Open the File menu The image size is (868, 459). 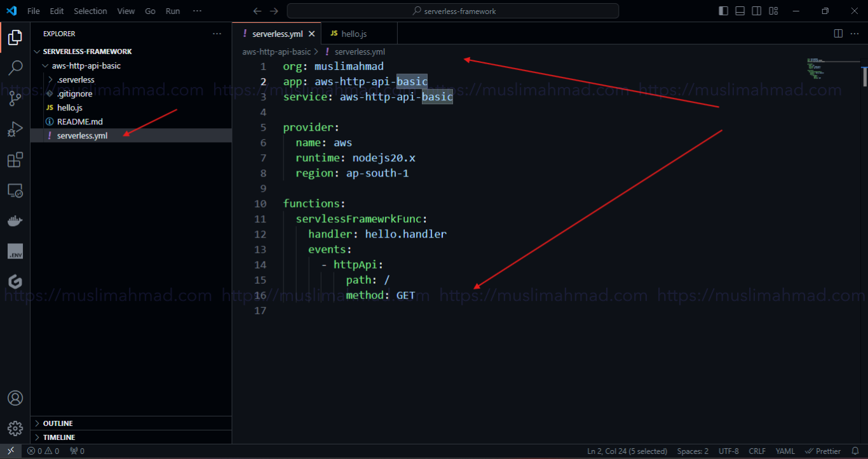click(x=34, y=11)
